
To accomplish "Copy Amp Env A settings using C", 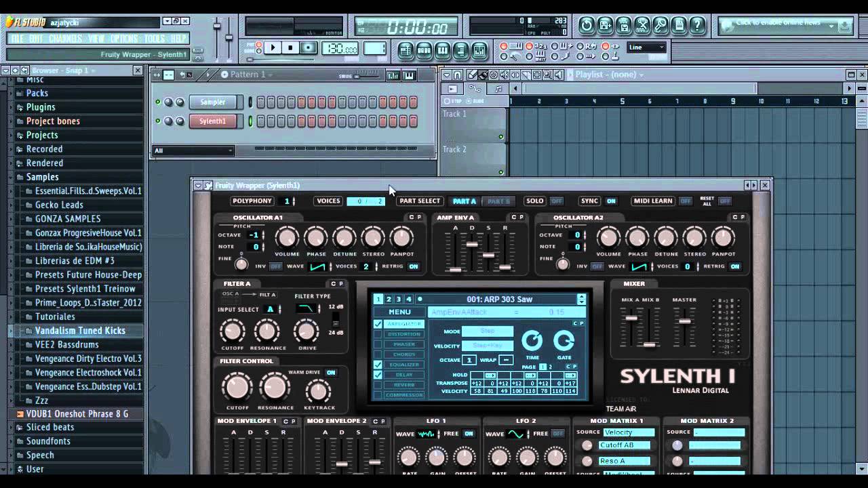I will pyautogui.click(x=513, y=218).
